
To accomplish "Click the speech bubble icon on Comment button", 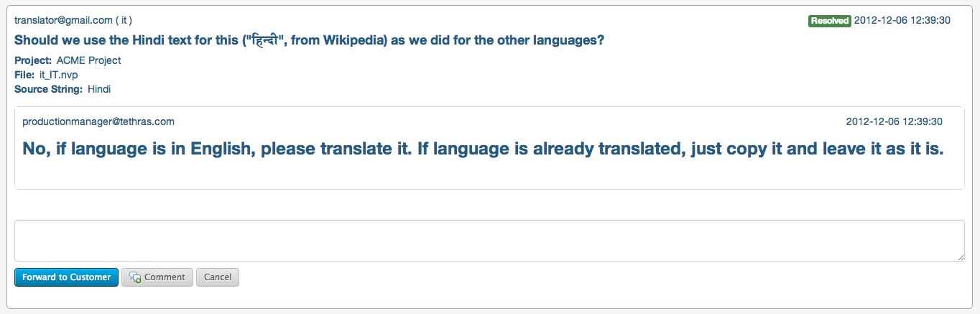I will click(x=135, y=277).
